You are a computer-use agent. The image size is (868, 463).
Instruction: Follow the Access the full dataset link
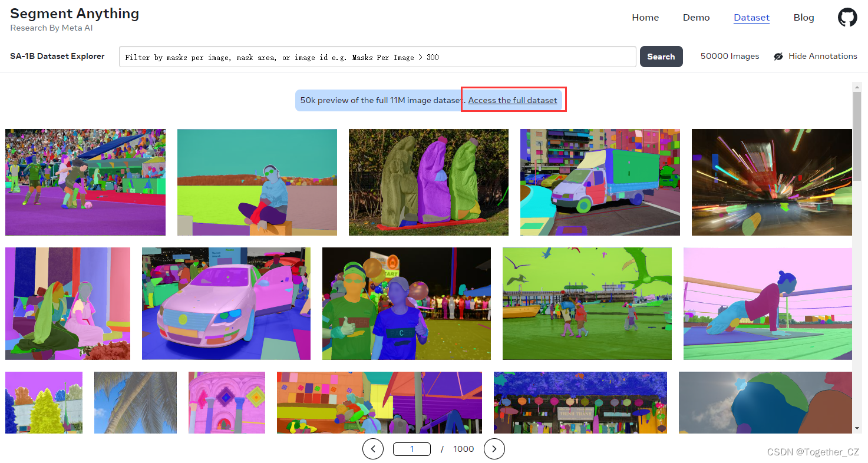click(513, 100)
